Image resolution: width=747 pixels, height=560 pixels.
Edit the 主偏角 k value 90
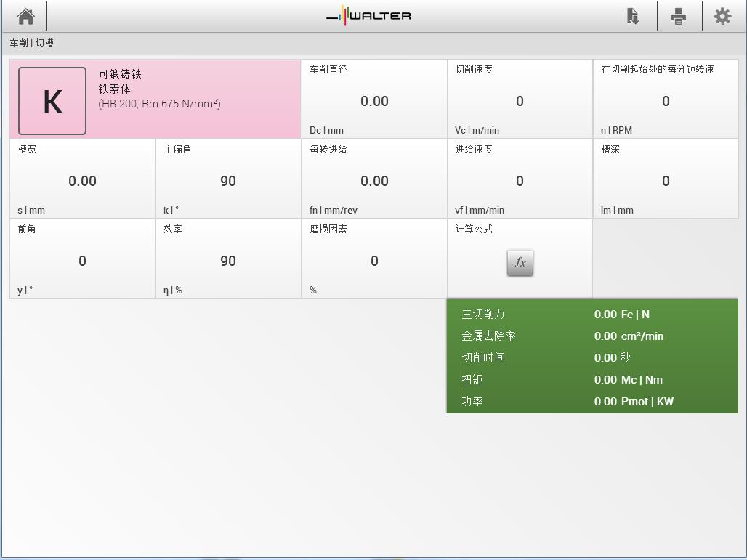tap(228, 179)
